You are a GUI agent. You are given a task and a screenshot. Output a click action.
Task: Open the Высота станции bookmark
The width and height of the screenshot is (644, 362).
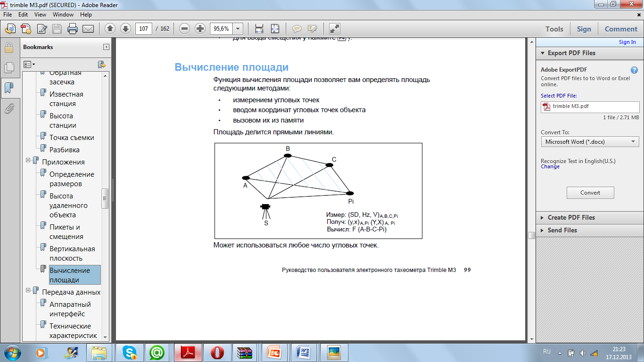tap(63, 121)
